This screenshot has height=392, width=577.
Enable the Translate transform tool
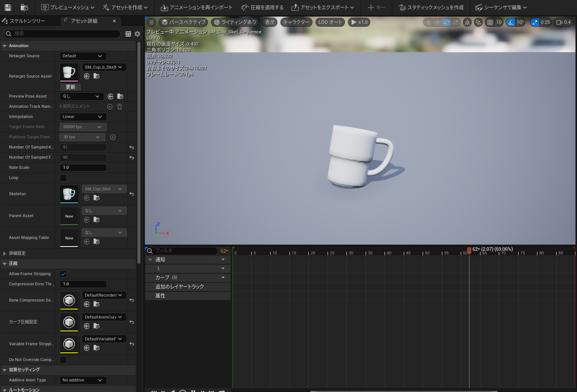[x=437, y=22]
